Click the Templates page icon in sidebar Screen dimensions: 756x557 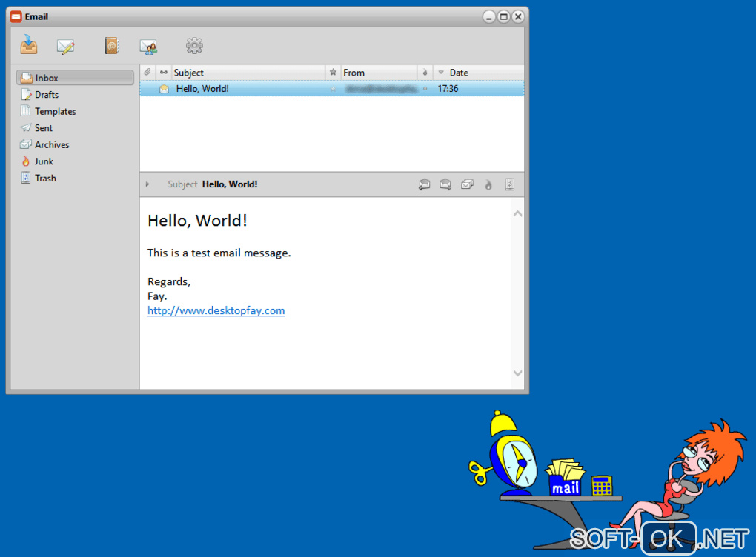(x=25, y=111)
